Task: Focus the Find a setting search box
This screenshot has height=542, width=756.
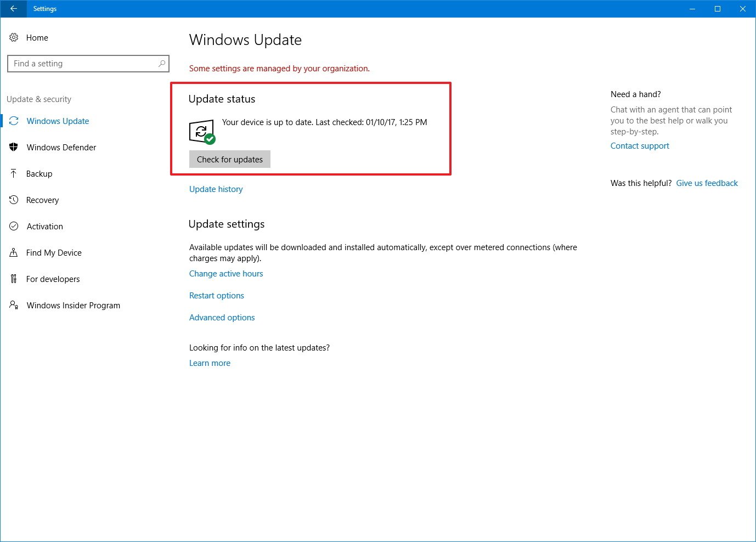Action: [88, 64]
